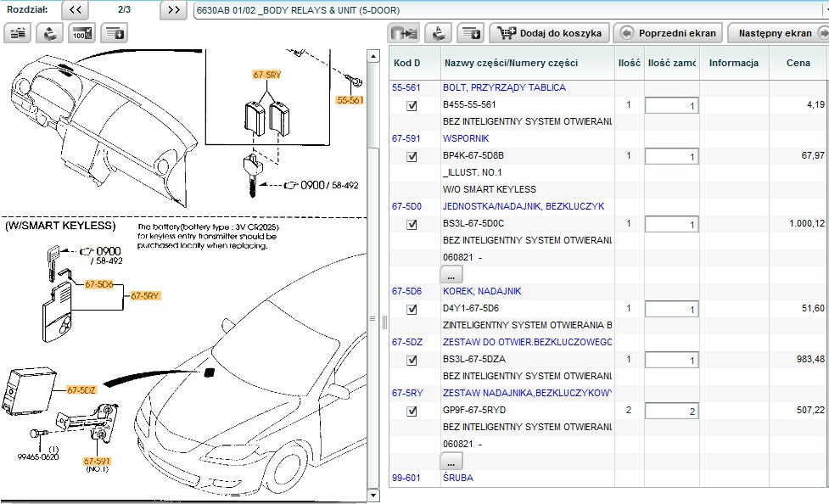Image resolution: width=829 pixels, height=504 pixels.
Task: Go to Poprzedni ekran
Action: [x=669, y=33]
